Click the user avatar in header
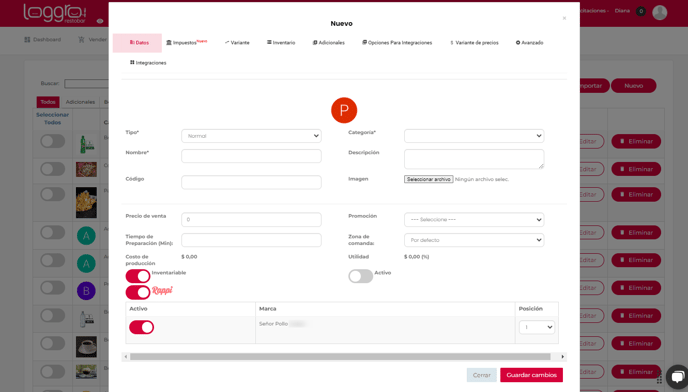688x392 pixels. 659,13
